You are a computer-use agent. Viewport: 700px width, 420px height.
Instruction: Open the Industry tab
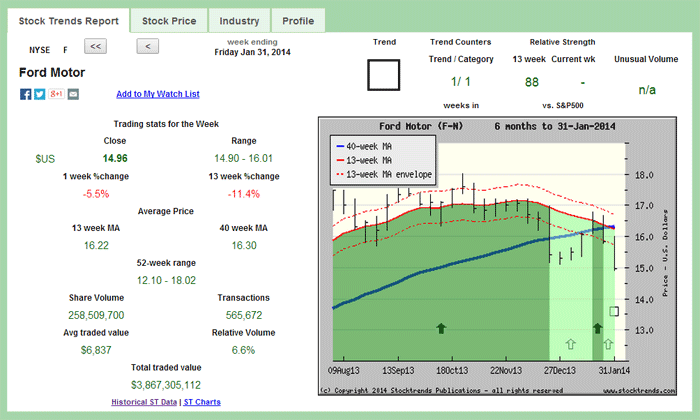coord(239,21)
